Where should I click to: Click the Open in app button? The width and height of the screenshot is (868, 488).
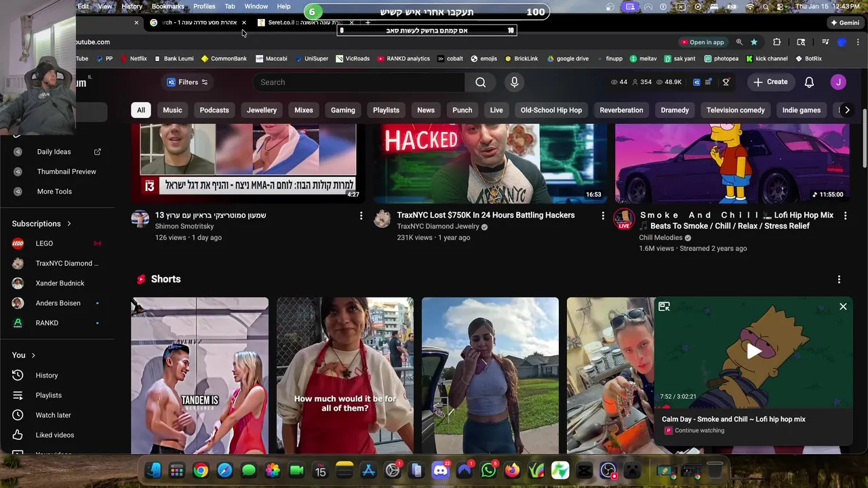(702, 42)
